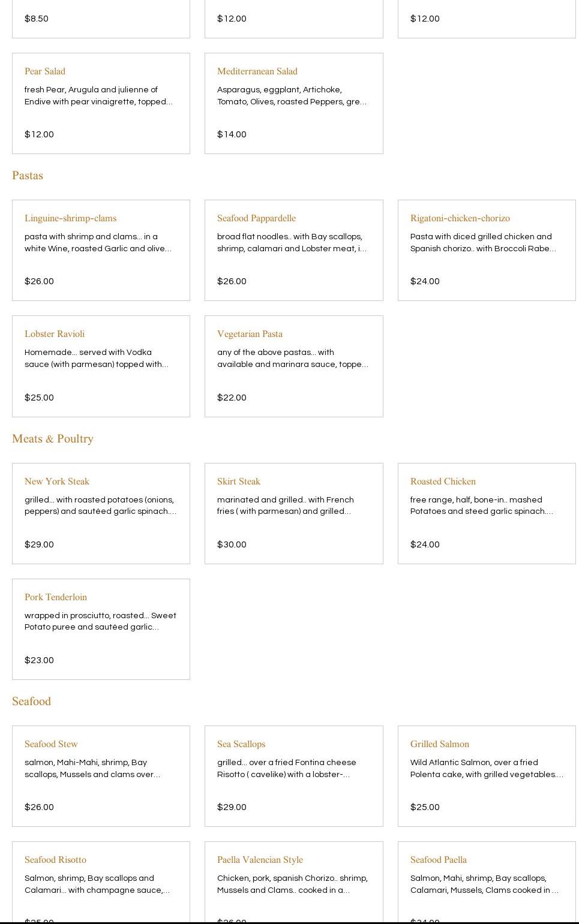Screen dimensions: 579x924
Task: Open the Seafood Pappardelle item
Action: click(256, 218)
